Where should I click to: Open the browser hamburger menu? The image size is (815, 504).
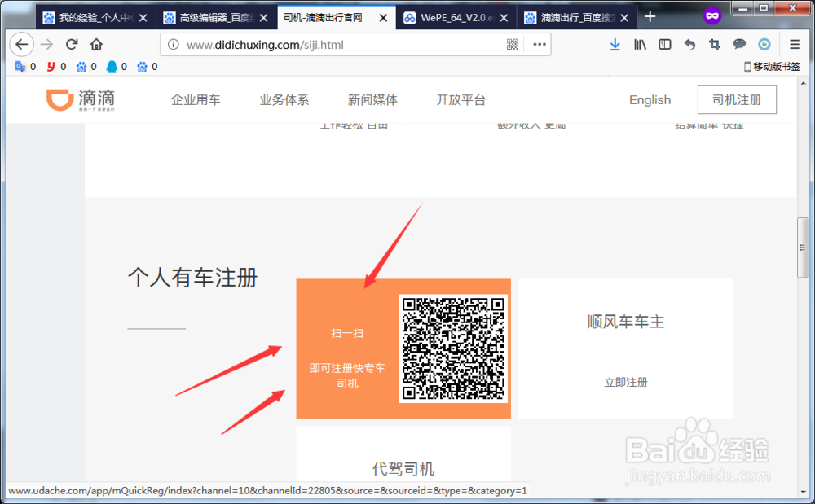click(794, 45)
